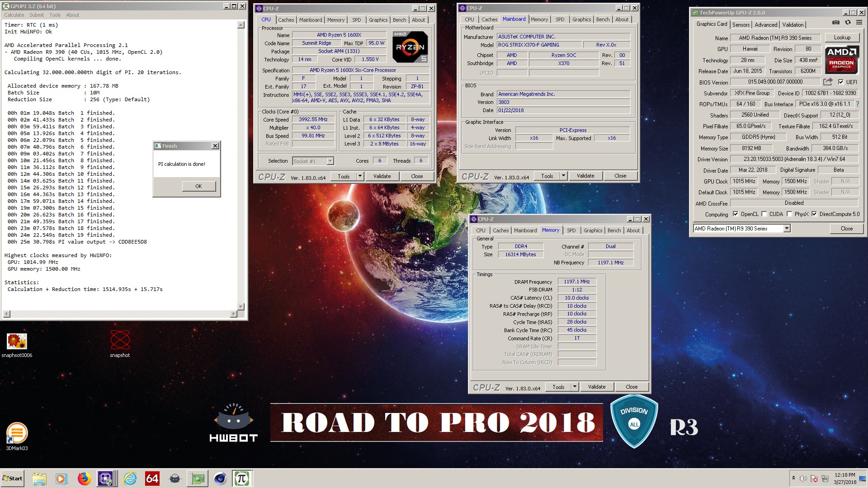Switch to Advanced tab in GPU-Z
Image resolution: width=868 pixels, height=488 pixels.
(766, 25)
